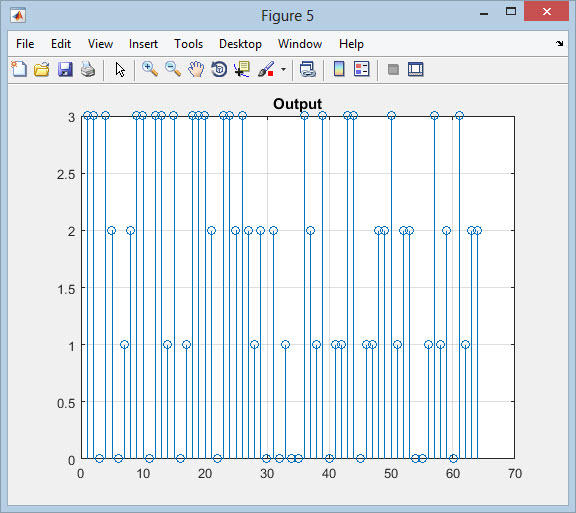
Task: Print the figure with the printer icon
Action: (88, 69)
